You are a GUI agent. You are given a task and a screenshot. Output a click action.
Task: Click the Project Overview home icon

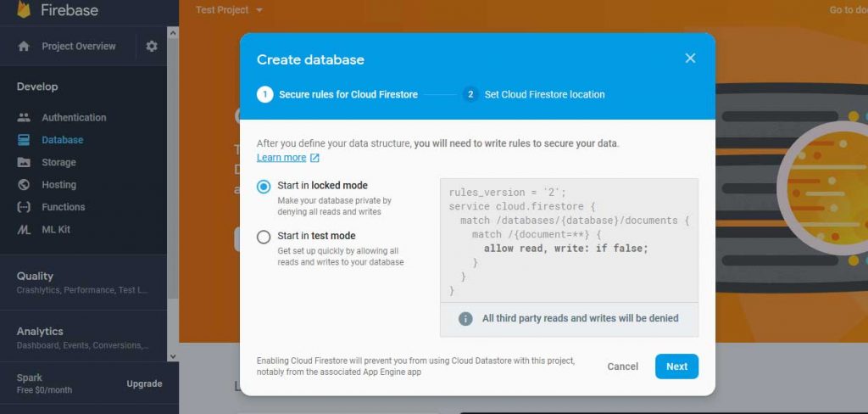(x=24, y=47)
